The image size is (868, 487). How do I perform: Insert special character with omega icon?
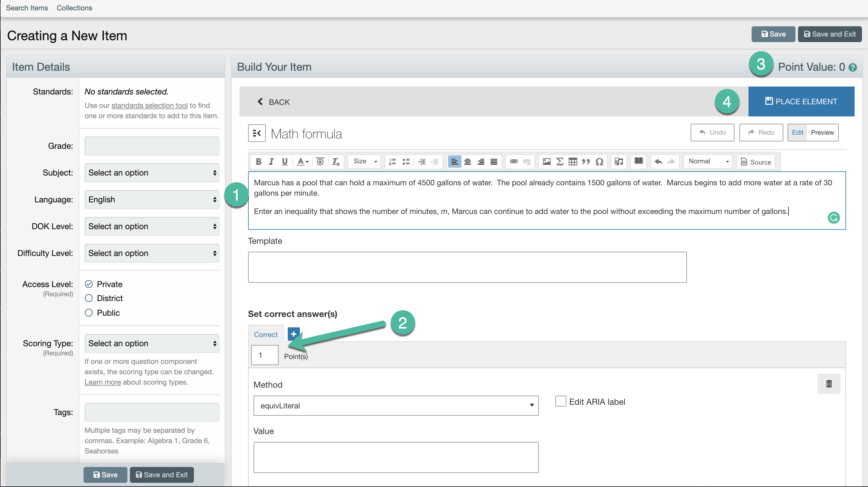599,162
